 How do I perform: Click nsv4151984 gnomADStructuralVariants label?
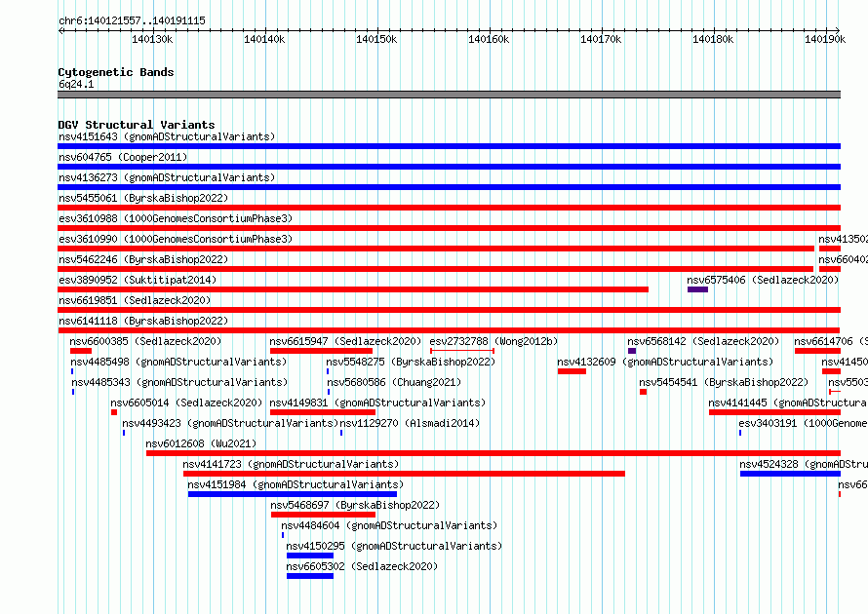click(x=296, y=484)
